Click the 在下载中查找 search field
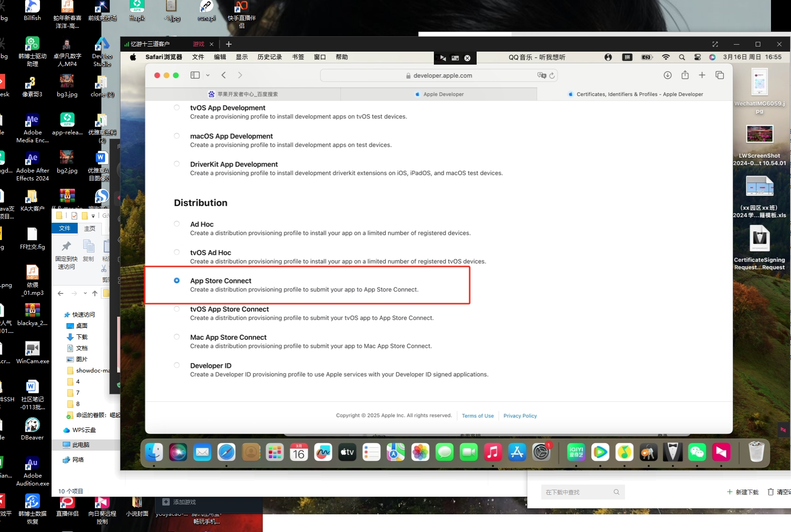 [583, 492]
